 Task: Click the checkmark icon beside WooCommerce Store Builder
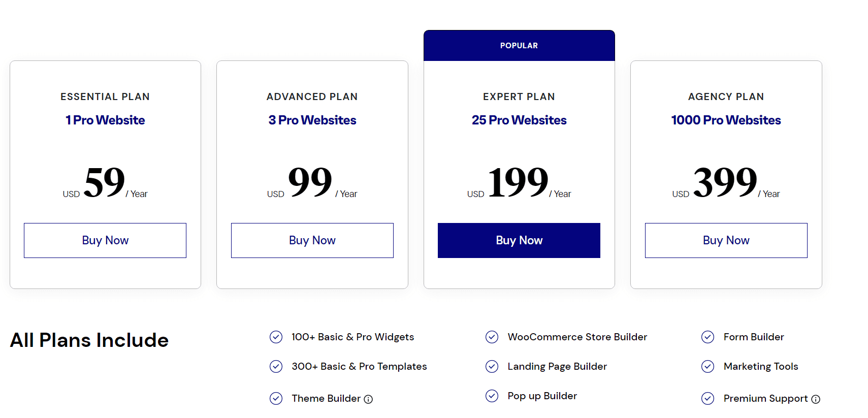point(492,337)
